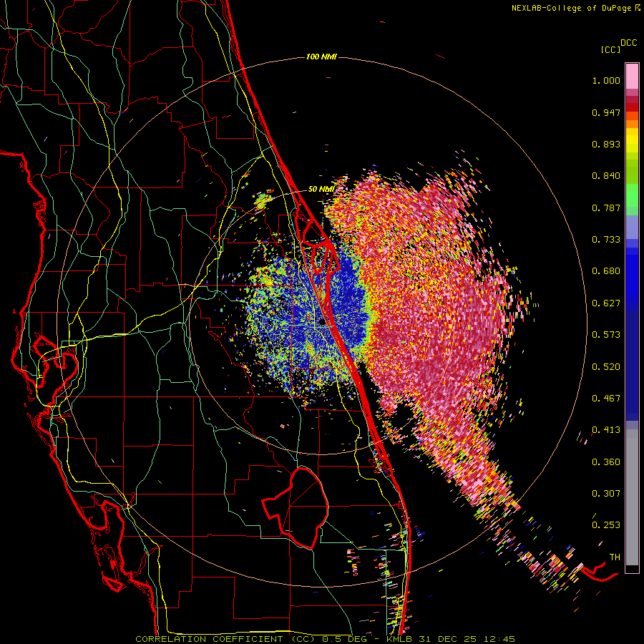The width and height of the screenshot is (644, 644).
Task: Click the 0.253 color scale label
Action: tap(606, 525)
